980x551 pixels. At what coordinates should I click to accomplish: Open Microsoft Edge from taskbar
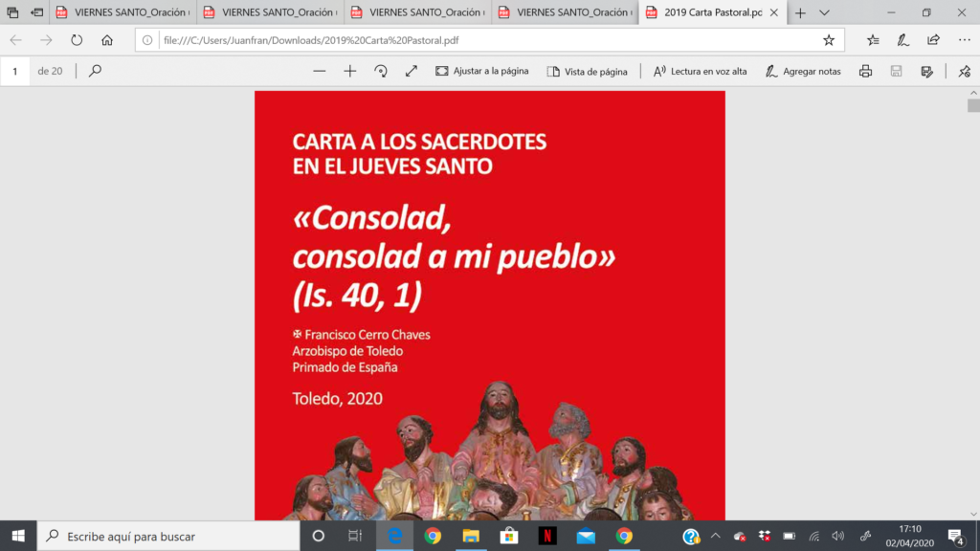point(395,536)
